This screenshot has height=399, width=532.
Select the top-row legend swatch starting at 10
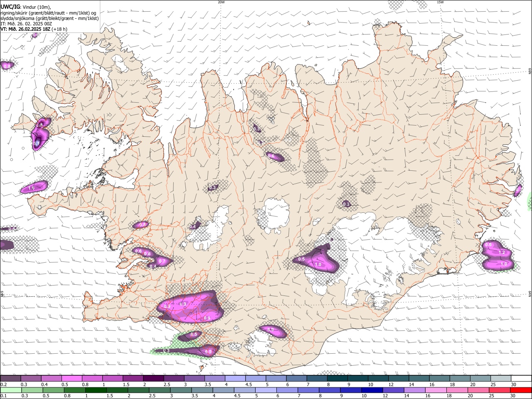click(x=377, y=379)
